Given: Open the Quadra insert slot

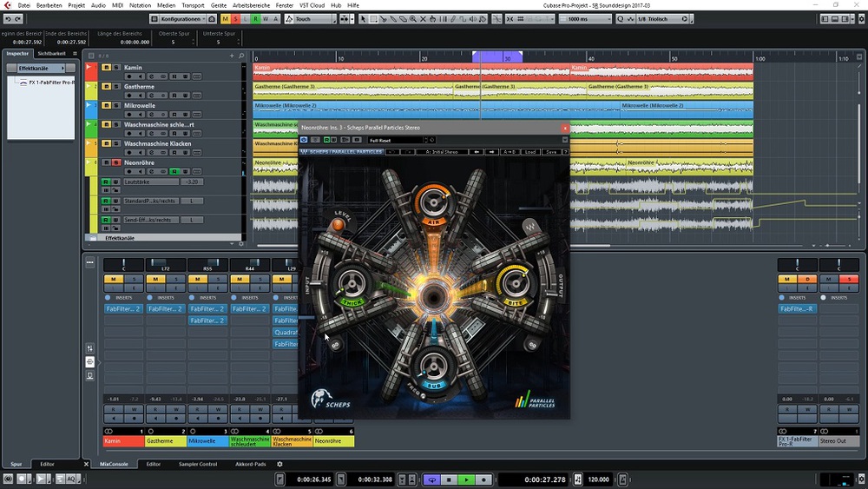Looking at the screenshot, I should (x=285, y=333).
